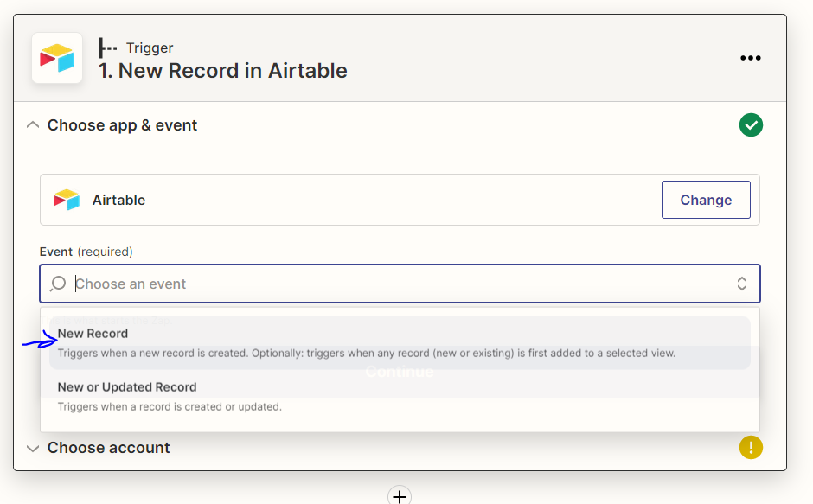Click the small Airtable icon in app row
This screenshot has height=504, width=813.
coord(67,200)
